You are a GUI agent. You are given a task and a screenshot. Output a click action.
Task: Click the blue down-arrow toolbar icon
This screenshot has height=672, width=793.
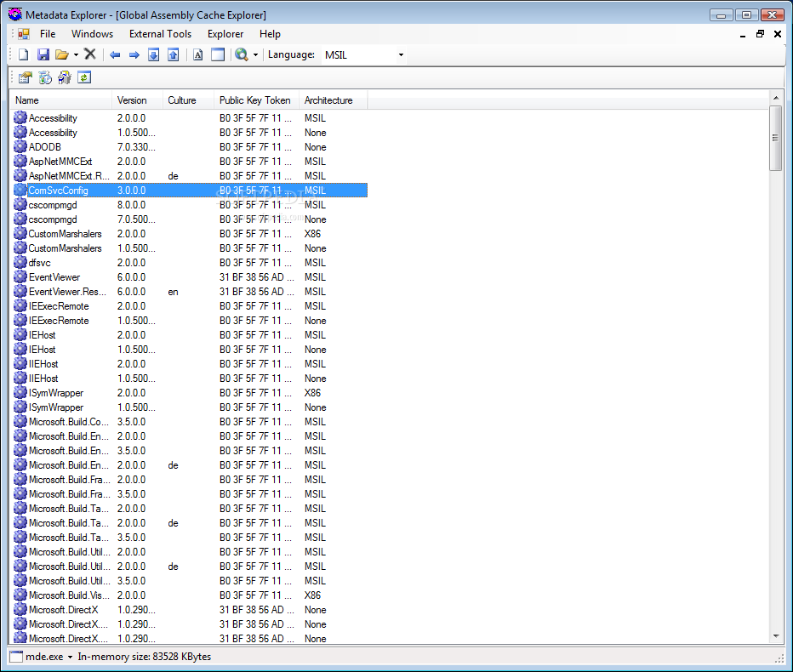pos(154,54)
